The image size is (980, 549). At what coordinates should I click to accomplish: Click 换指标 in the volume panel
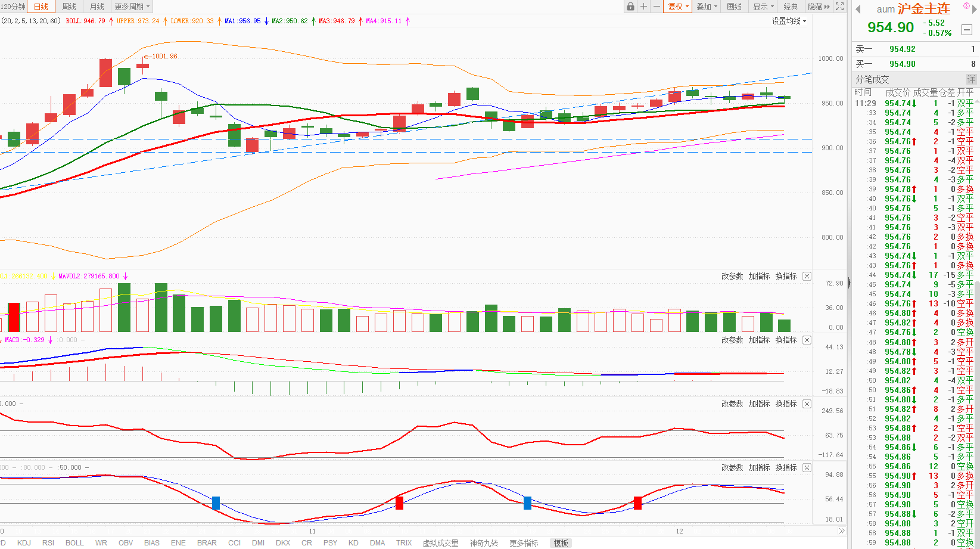point(786,276)
